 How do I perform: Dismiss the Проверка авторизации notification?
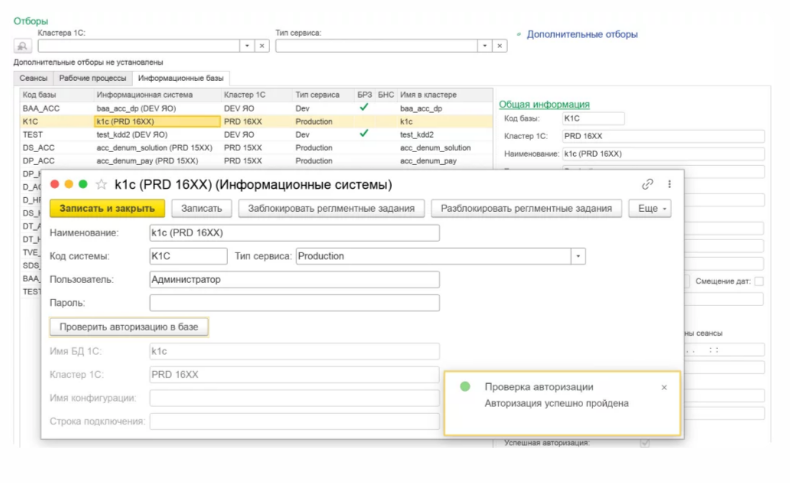click(x=664, y=387)
